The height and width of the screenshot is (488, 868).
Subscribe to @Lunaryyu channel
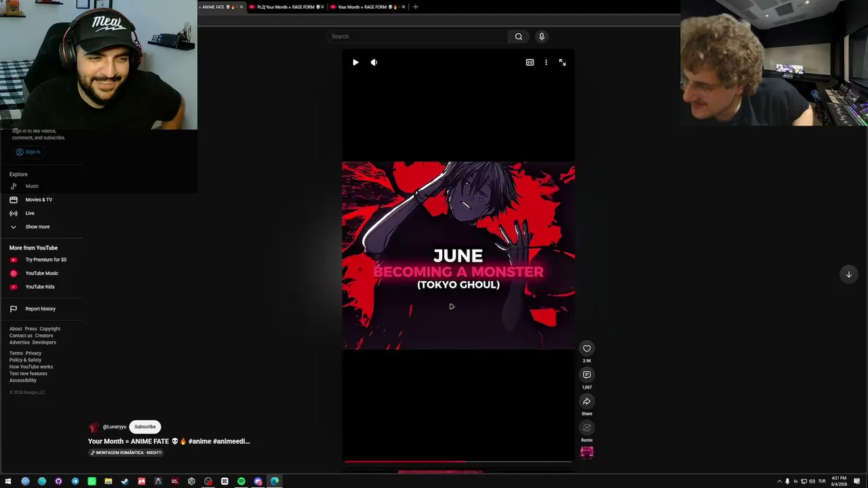tap(144, 427)
